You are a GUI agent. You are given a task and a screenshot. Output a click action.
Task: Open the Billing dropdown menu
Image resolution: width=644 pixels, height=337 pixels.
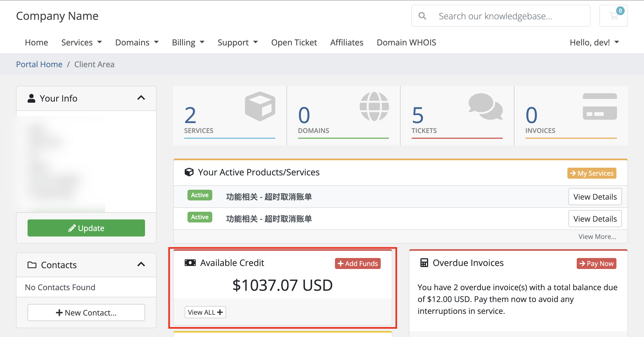(188, 42)
